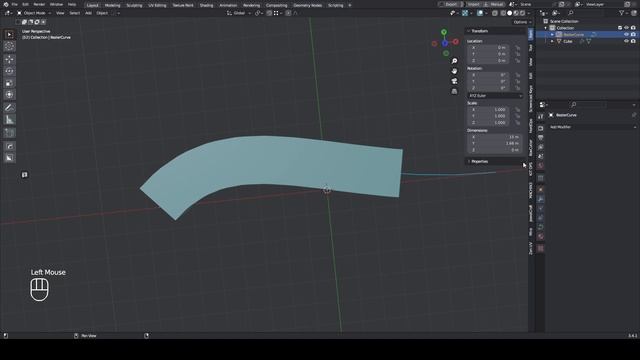
Task: Toggle Collection exclude checkbox in outliner
Action: point(620,28)
